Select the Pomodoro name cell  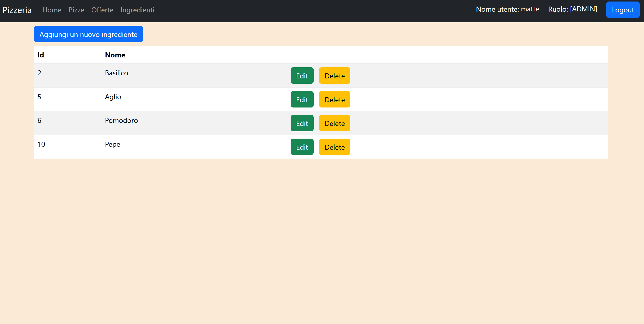pos(121,120)
